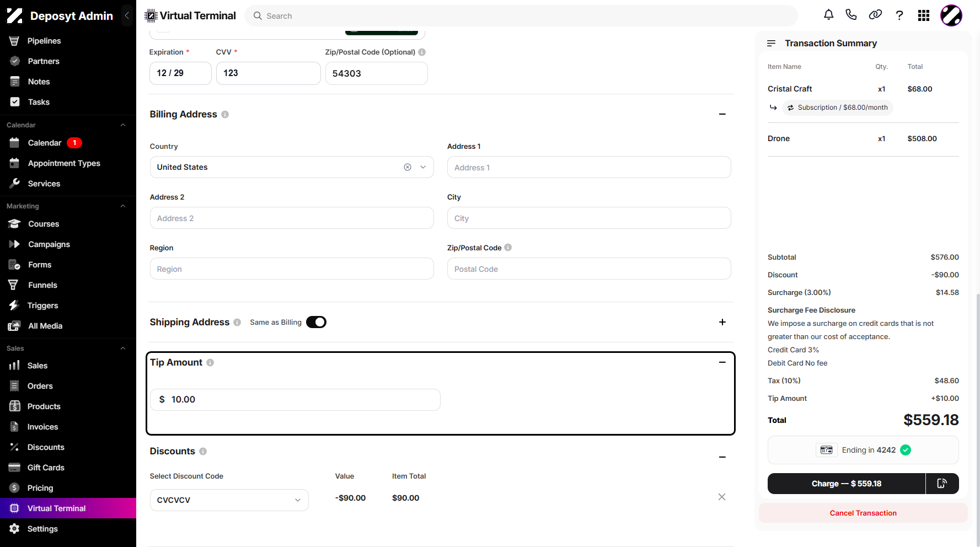This screenshot has height=547, width=980.
Task: Collapse the Tip Amount section
Action: coord(722,362)
